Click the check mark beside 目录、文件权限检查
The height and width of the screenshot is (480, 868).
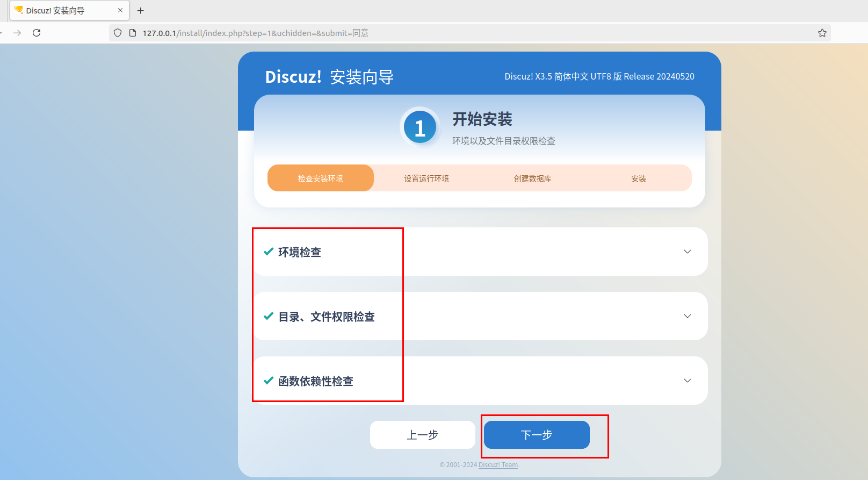pyautogui.click(x=269, y=316)
